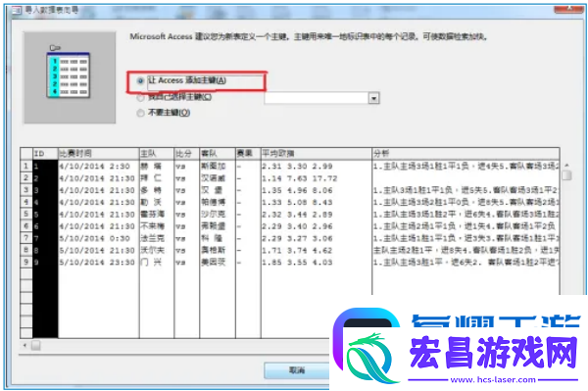Viewport: 588px width, 391px height.
Task: Open the primary key field dropdown arrow
Action: [x=374, y=98]
